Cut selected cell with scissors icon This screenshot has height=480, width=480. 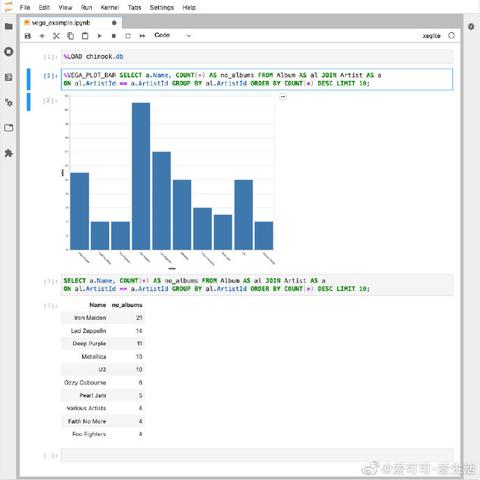click(56, 36)
